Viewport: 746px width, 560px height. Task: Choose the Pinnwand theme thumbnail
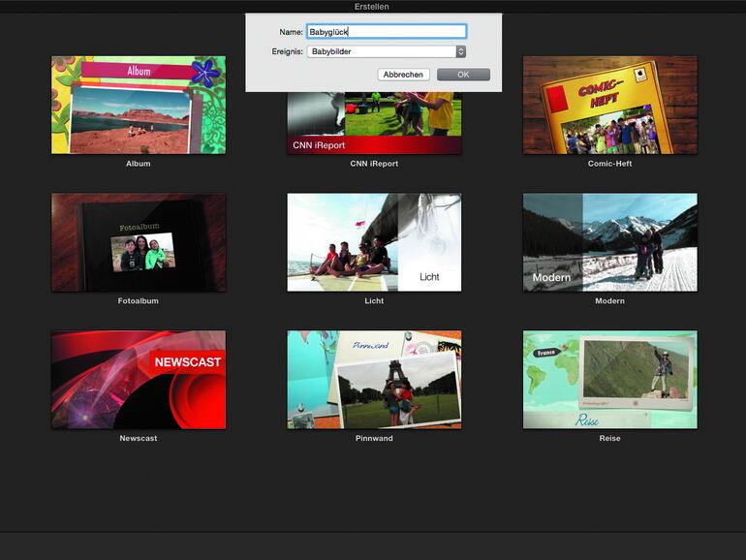[374, 380]
